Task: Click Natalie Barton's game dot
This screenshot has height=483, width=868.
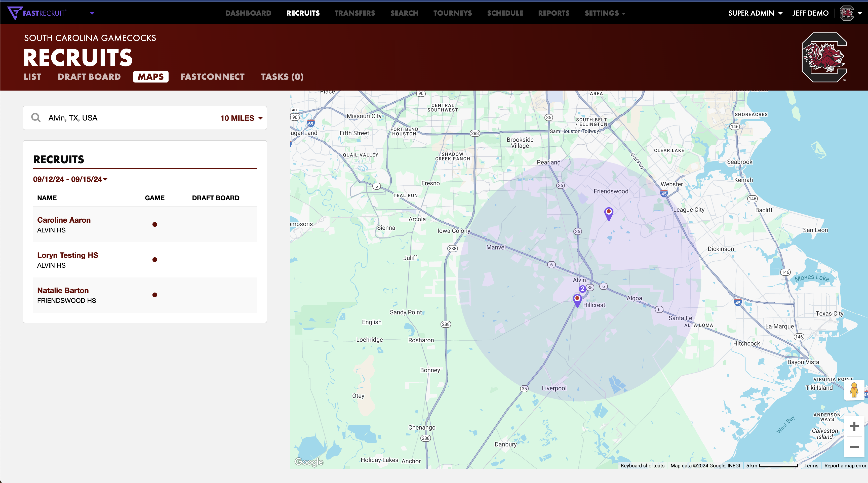Action: pos(155,295)
